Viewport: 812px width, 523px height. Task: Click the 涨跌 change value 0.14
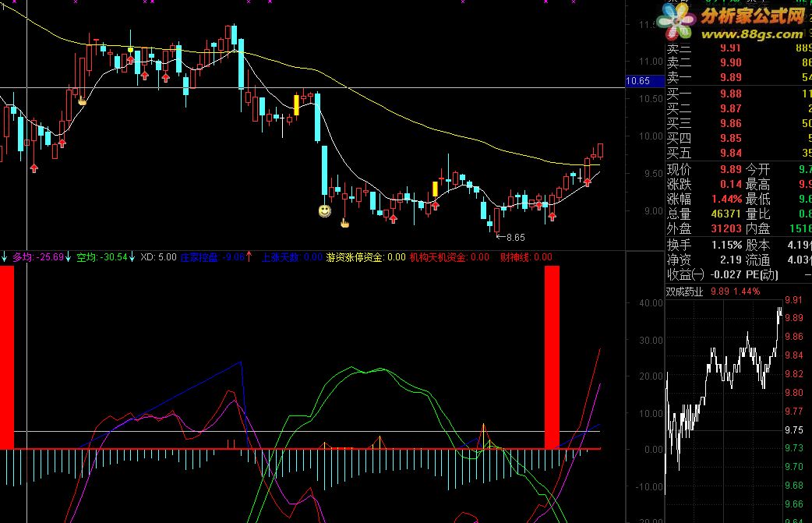[731, 185]
